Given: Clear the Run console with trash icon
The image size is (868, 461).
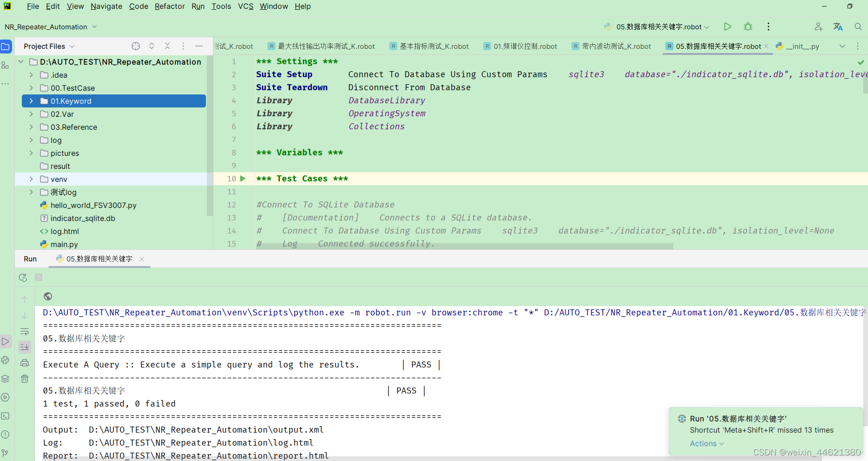Looking at the screenshot, I should coord(25,379).
